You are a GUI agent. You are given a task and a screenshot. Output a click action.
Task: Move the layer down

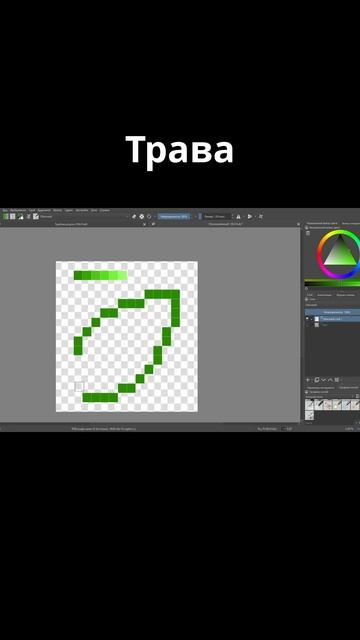(323, 380)
